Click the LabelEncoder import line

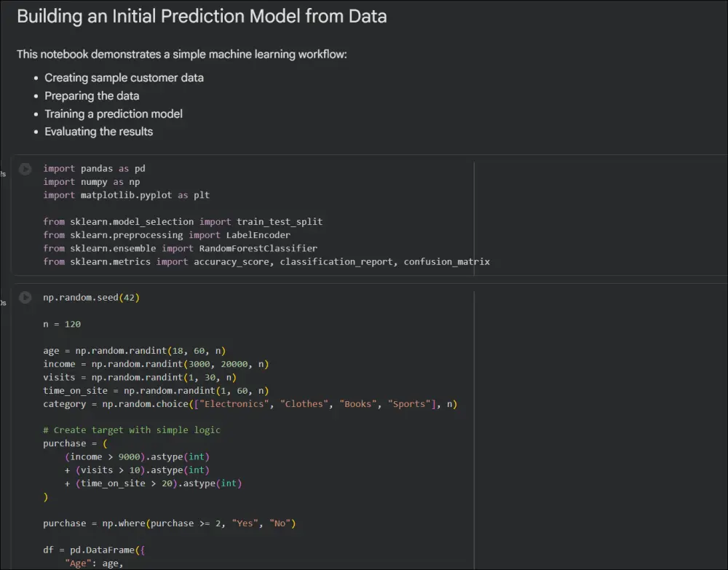pyautogui.click(x=167, y=235)
